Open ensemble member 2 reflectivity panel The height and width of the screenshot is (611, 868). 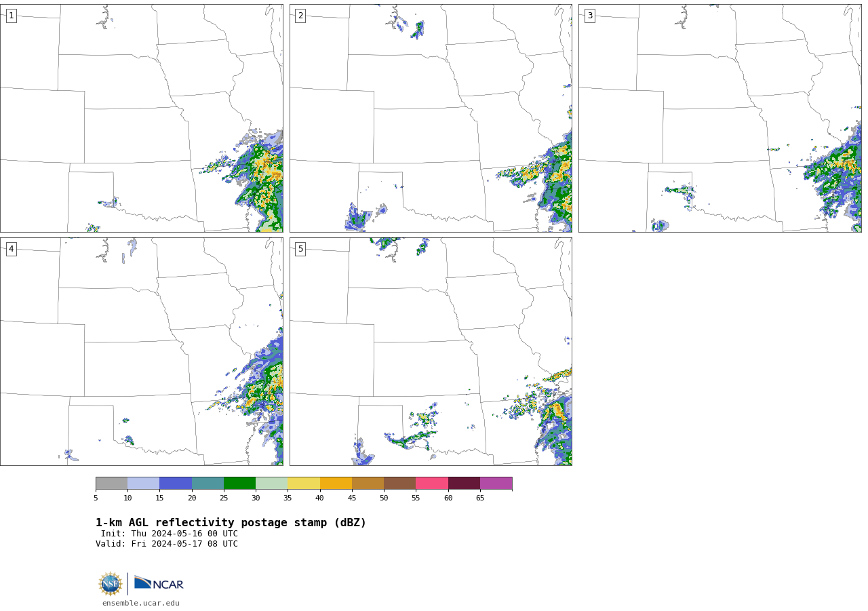click(x=431, y=119)
